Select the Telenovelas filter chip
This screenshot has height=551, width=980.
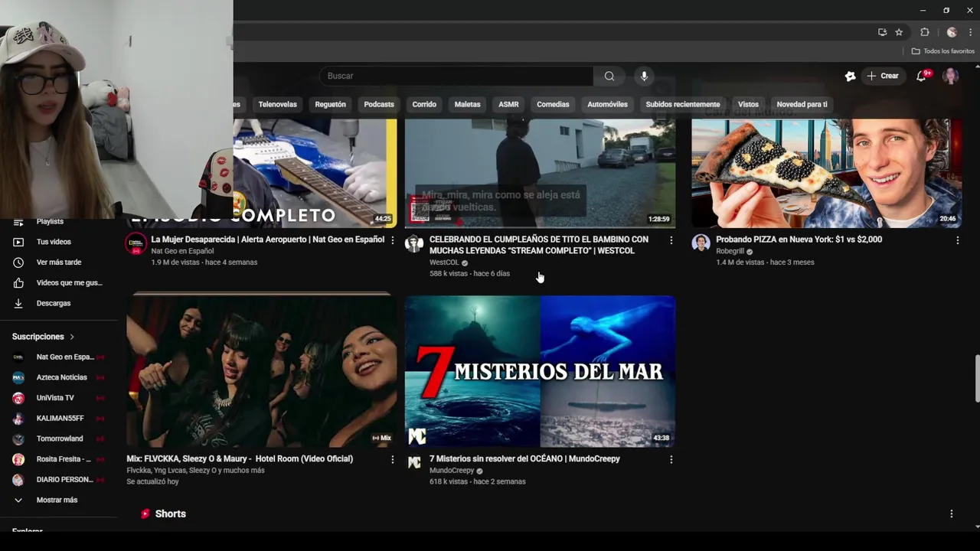coord(278,104)
